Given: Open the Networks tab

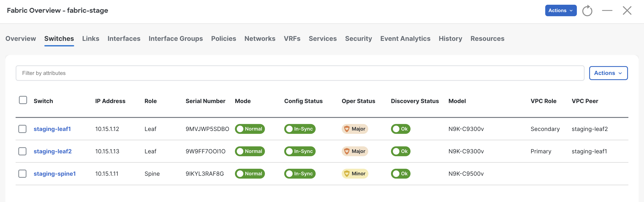Looking at the screenshot, I should click(x=260, y=39).
